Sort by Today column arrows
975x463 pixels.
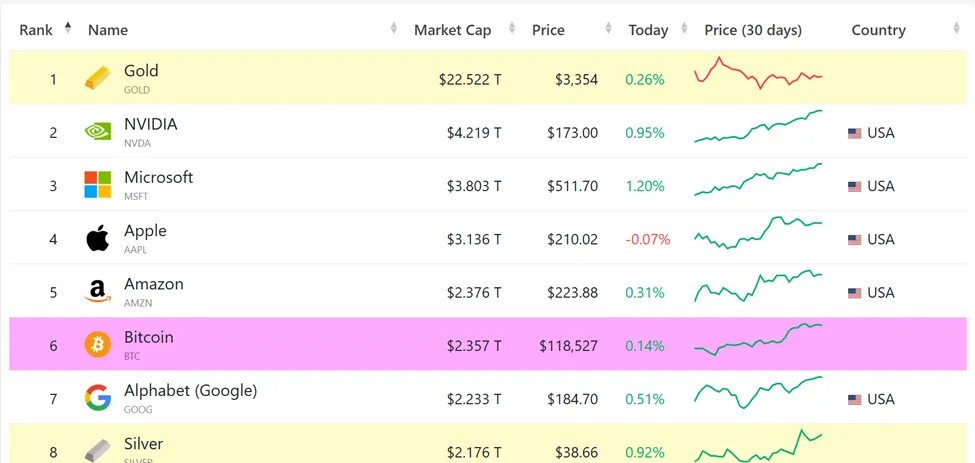684,29
